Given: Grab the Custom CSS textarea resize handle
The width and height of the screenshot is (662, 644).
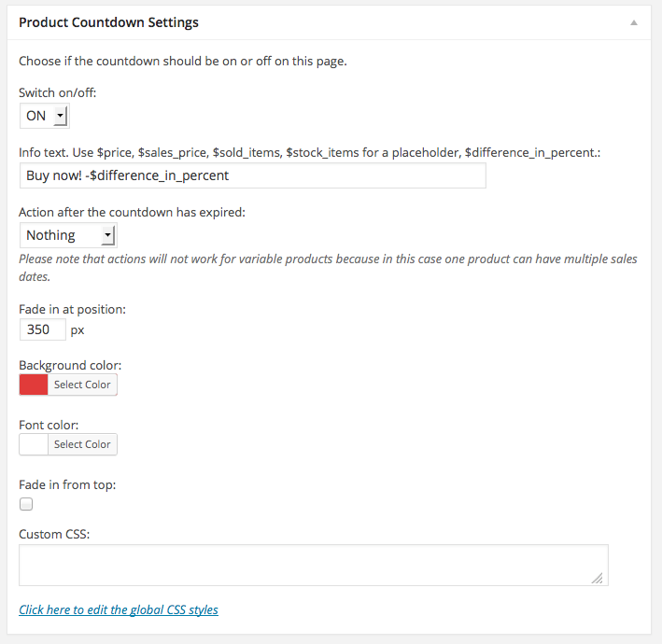Looking at the screenshot, I should click(598, 579).
